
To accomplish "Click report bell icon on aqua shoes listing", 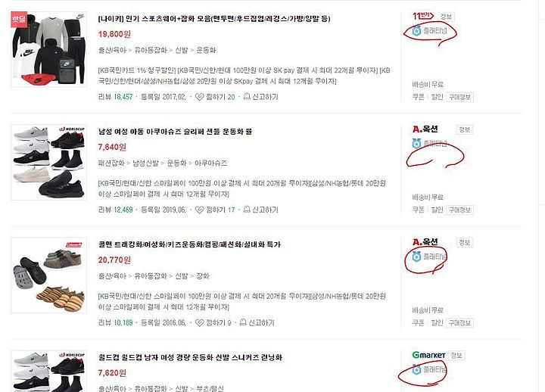I will [247, 210].
